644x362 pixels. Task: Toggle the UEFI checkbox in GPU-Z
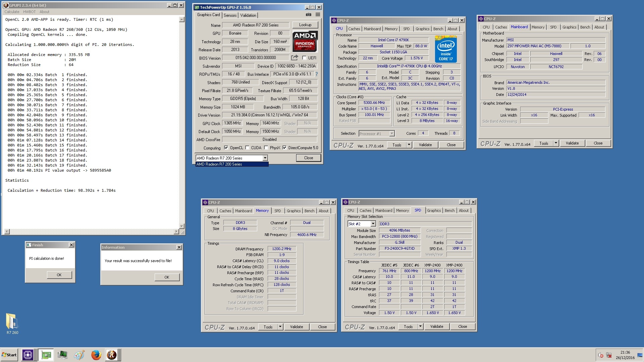[304, 58]
